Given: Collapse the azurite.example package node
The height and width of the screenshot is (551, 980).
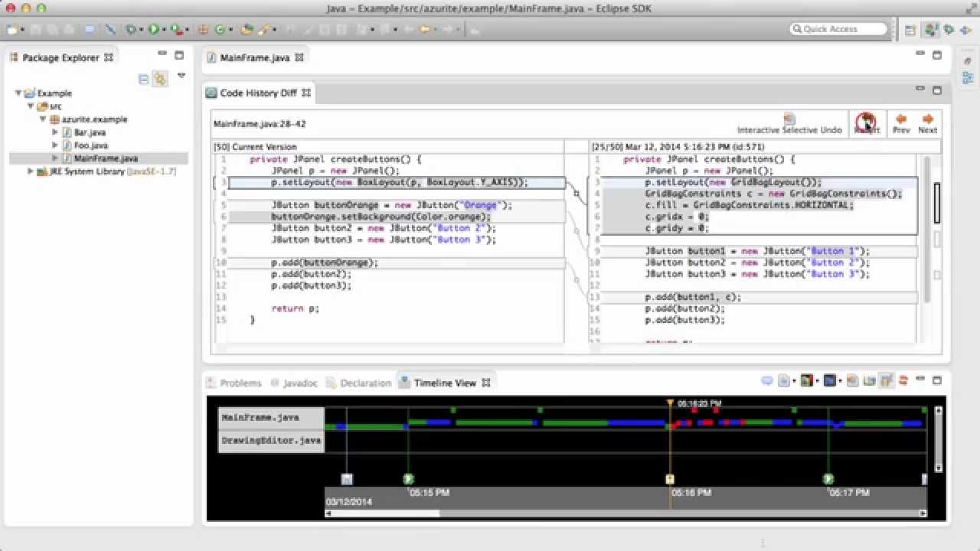Looking at the screenshot, I should [x=44, y=119].
